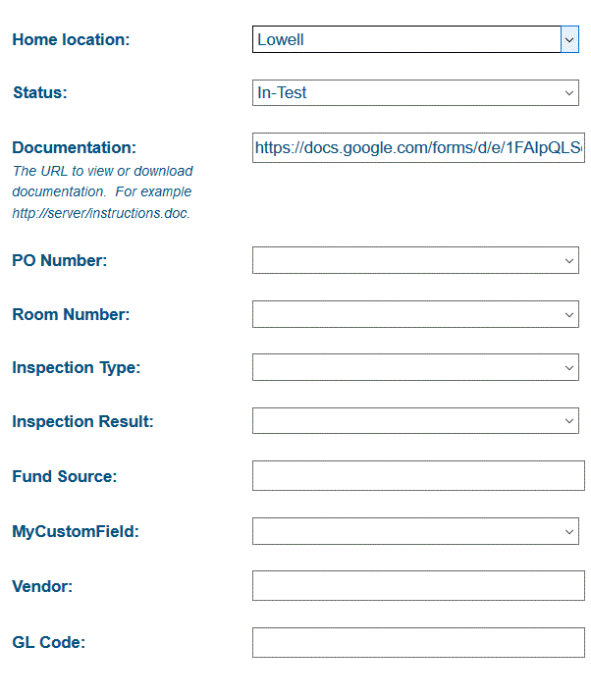This screenshot has width=591, height=700.
Task: Click the "Status:" field label
Action: pyautogui.click(x=39, y=93)
